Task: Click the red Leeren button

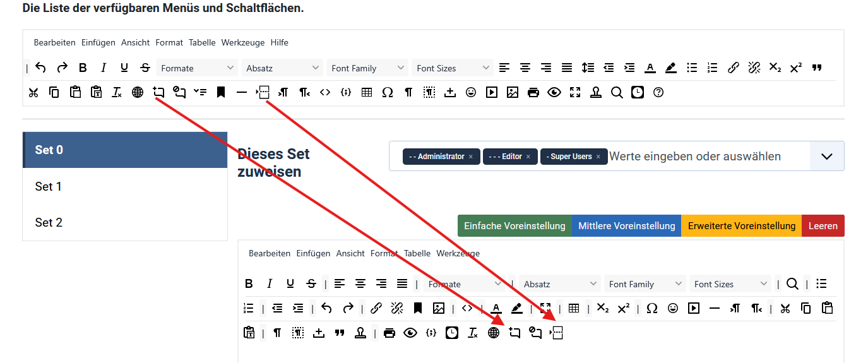Action: 823,226
